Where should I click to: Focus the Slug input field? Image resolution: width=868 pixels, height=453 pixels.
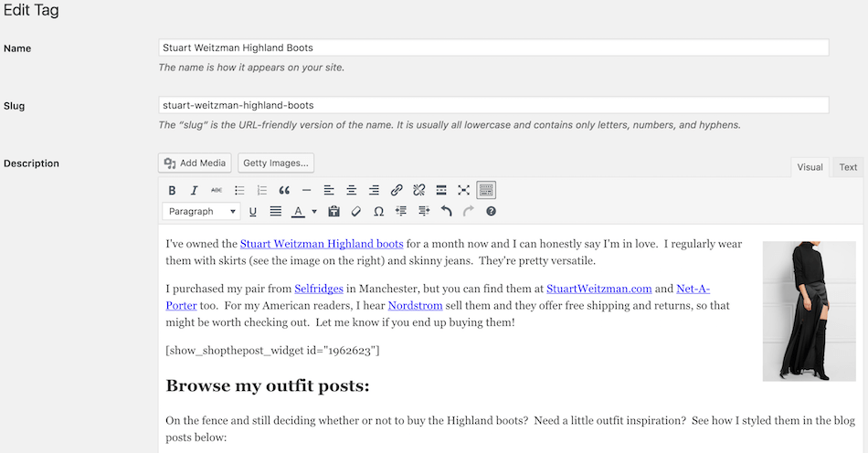(493, 105)
